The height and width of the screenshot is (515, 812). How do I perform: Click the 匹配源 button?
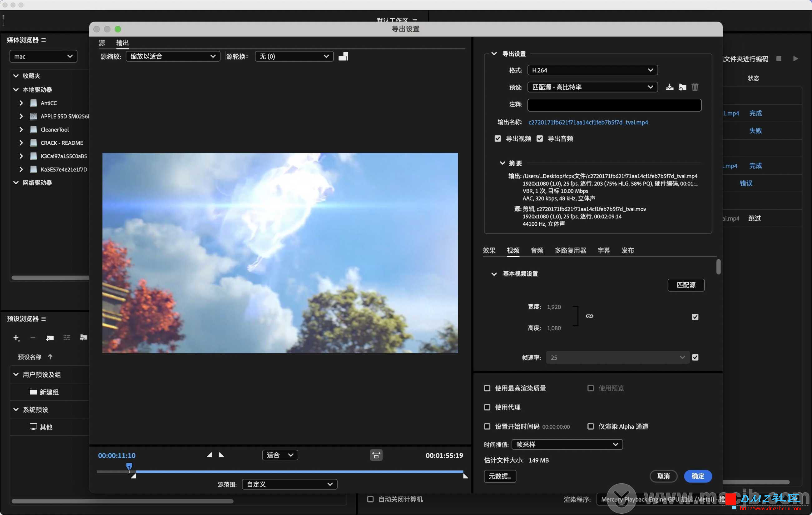click(x=686, y=285)
